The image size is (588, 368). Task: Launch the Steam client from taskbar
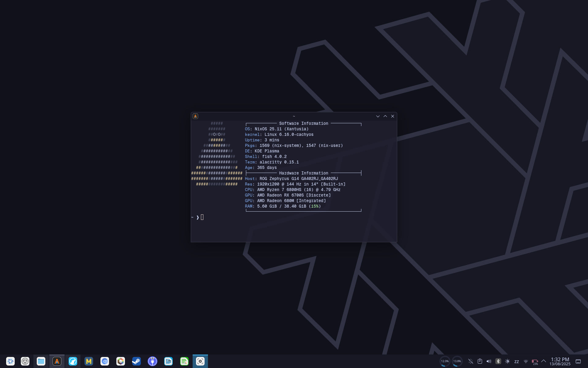137,361
